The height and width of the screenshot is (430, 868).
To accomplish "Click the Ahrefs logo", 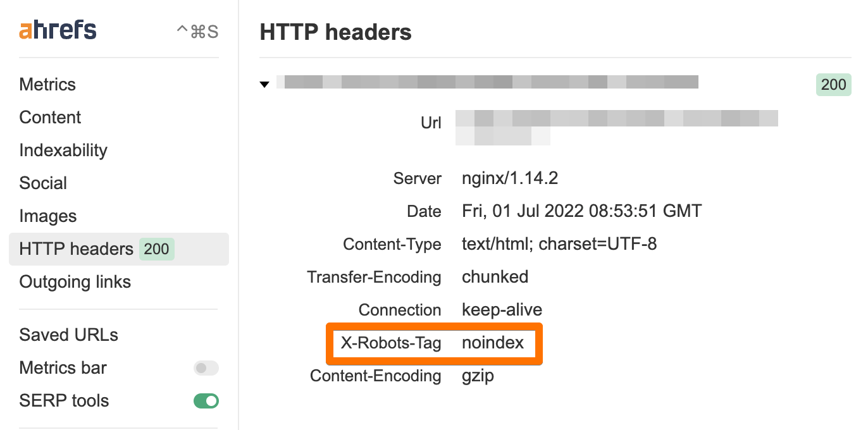I will 57,29.
